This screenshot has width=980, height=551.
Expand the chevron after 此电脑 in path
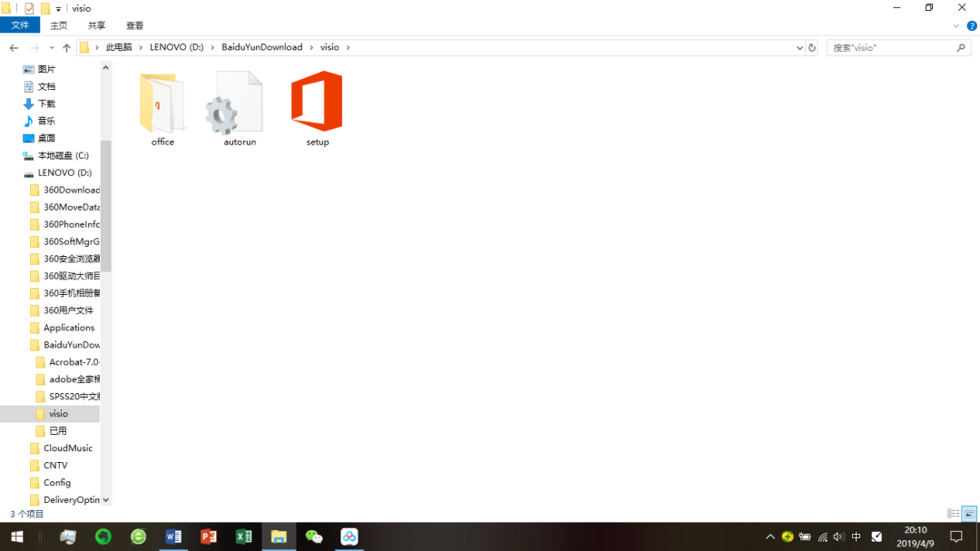141,47
